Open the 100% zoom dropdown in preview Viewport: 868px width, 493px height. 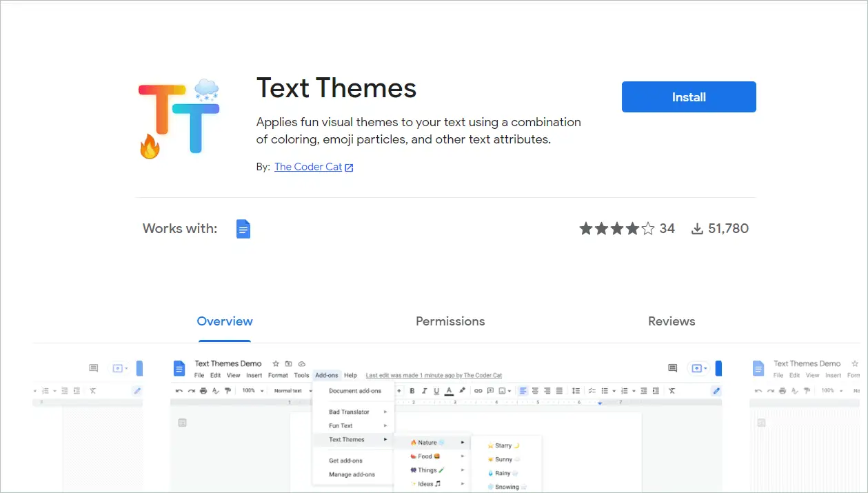(x=252, y=391)
